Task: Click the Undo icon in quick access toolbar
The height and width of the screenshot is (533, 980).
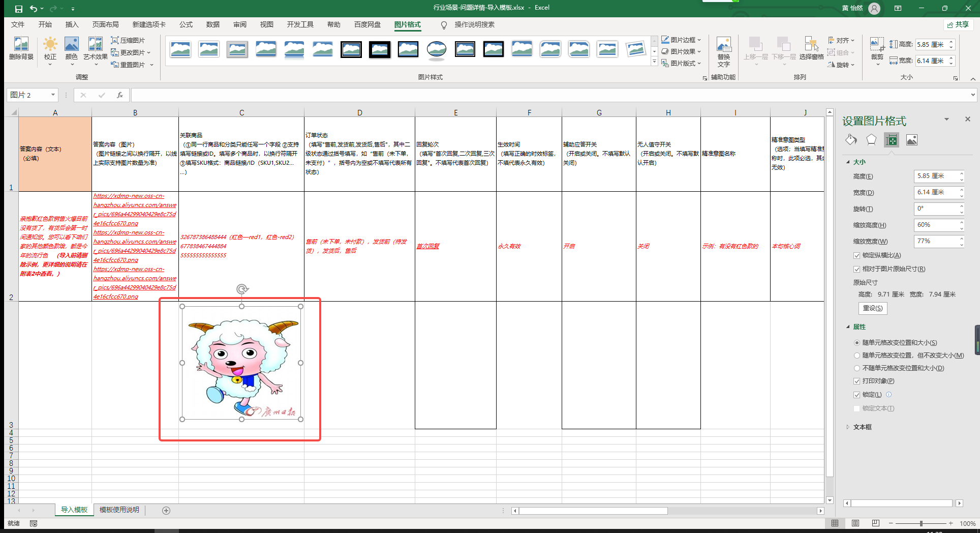Action: click(34, 8)
